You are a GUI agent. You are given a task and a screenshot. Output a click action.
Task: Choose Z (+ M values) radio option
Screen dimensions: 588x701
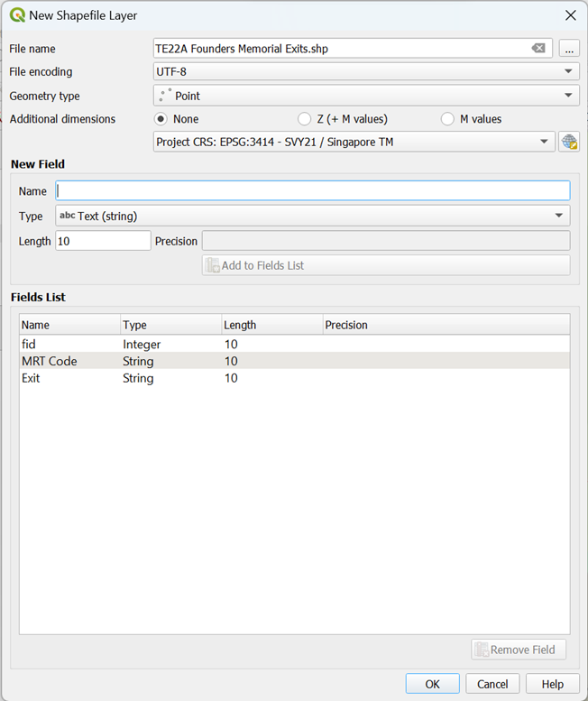pyautogui.click(x=304, y=119)
